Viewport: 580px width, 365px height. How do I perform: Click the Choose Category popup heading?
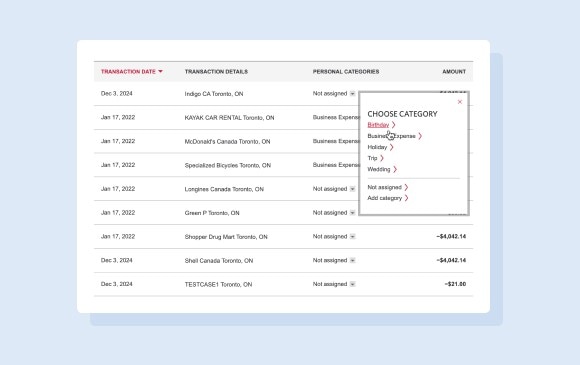click(402, 114)
